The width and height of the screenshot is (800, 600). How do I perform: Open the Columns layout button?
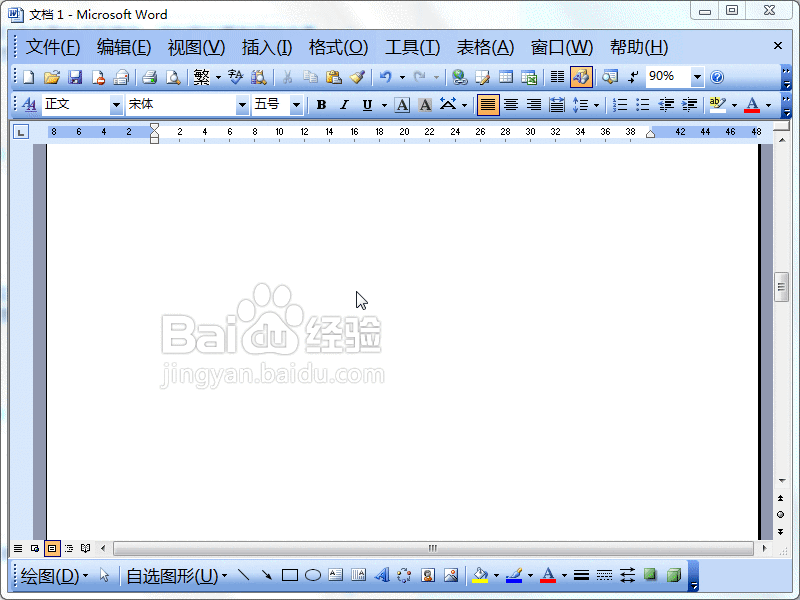click(557, 77)
